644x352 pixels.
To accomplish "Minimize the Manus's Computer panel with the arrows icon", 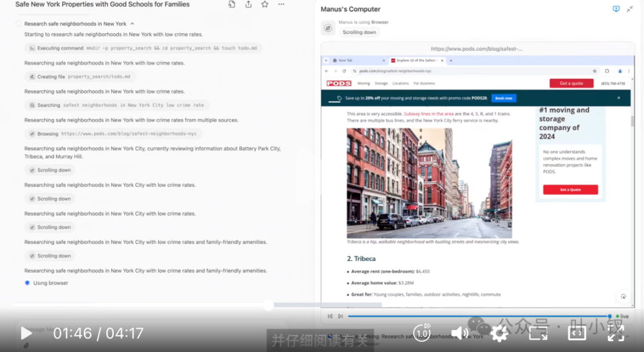I will pos(630,9).
